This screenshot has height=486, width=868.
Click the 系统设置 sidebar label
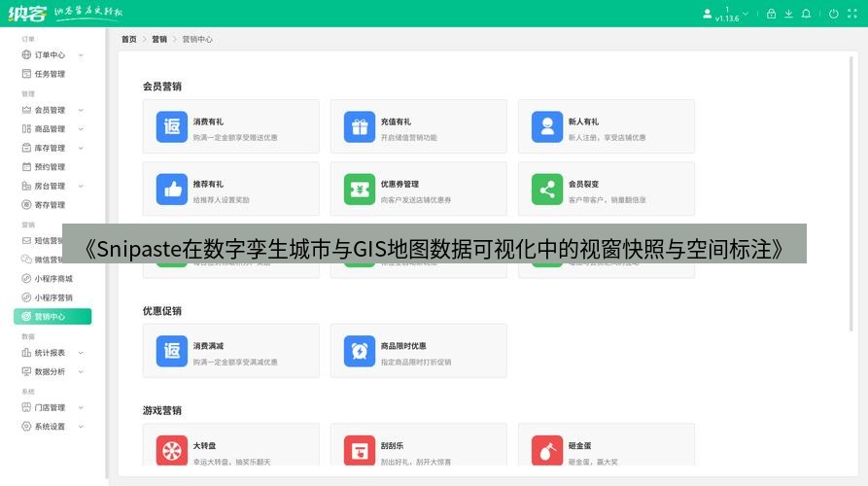tap(50, 427)
